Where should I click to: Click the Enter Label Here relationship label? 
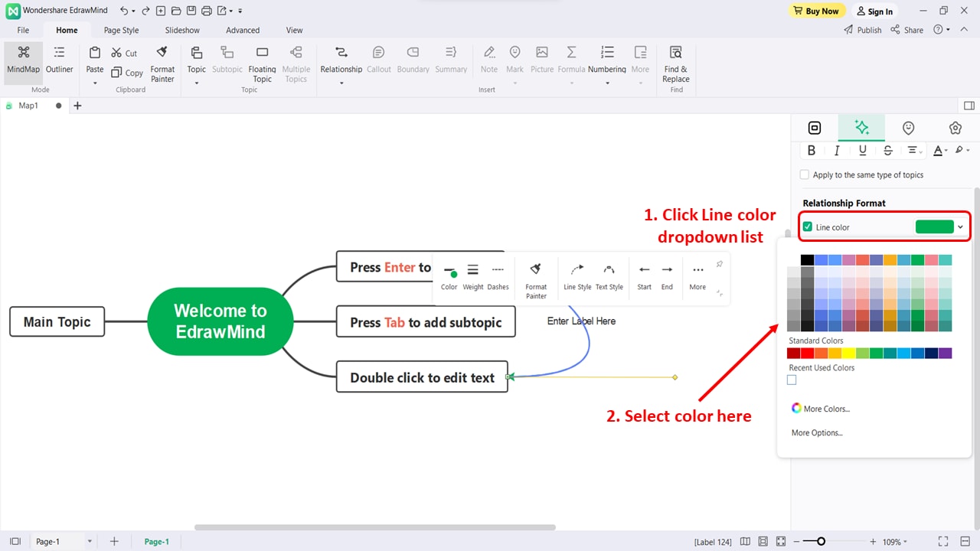[x=581, y=321]
